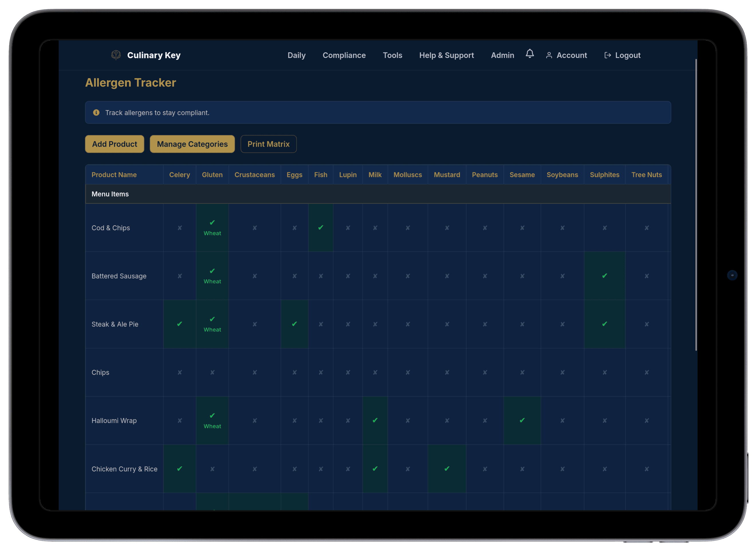
Task: Toggle Fish for Cod & Chips
Action: (321, 228)
